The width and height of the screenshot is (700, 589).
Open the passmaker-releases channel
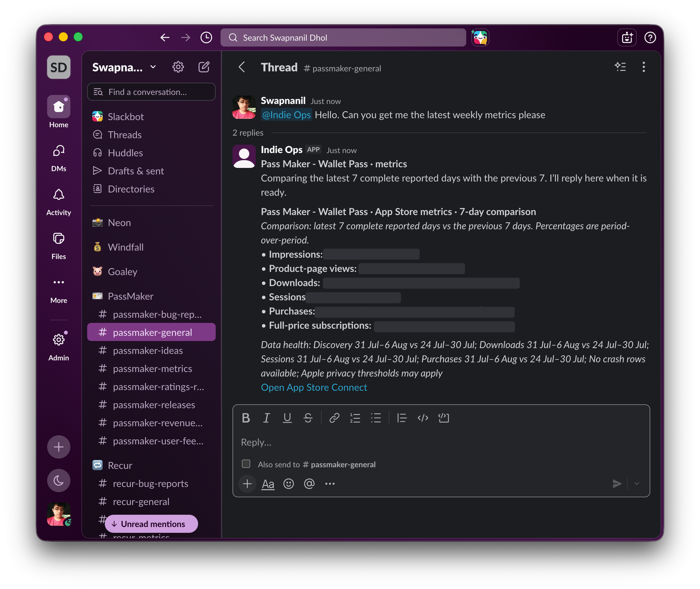(x=151, y=405)
